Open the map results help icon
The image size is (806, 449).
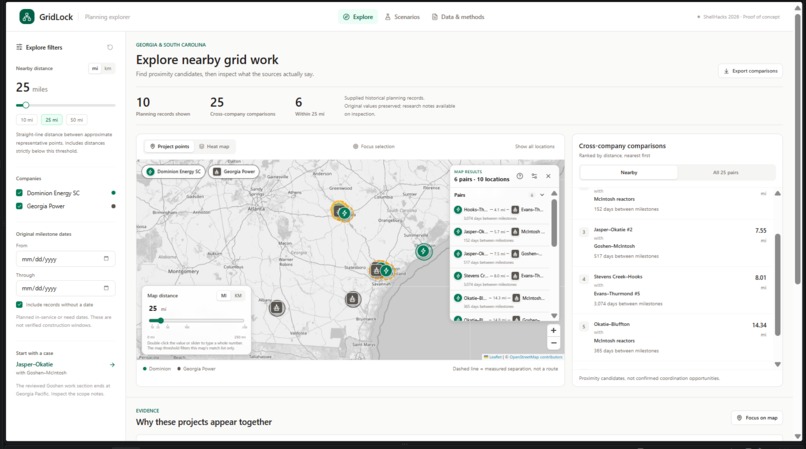coord(520,176)
